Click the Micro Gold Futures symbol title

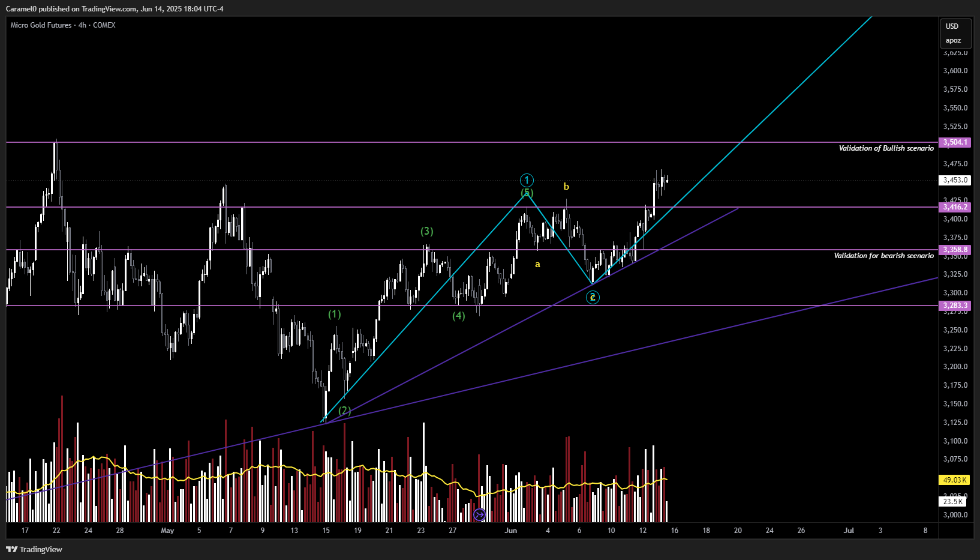pos(63,25)
